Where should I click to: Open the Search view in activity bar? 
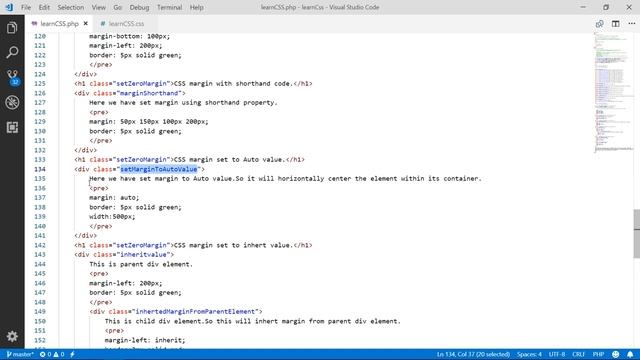pyautogui.click(x=12, y=52)
